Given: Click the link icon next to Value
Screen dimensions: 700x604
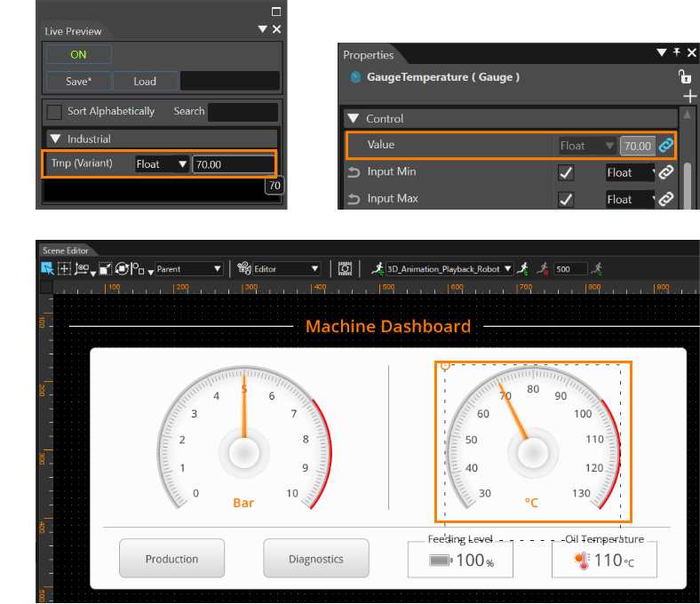Looking at the screenshot, I should (x=665, y=145).
